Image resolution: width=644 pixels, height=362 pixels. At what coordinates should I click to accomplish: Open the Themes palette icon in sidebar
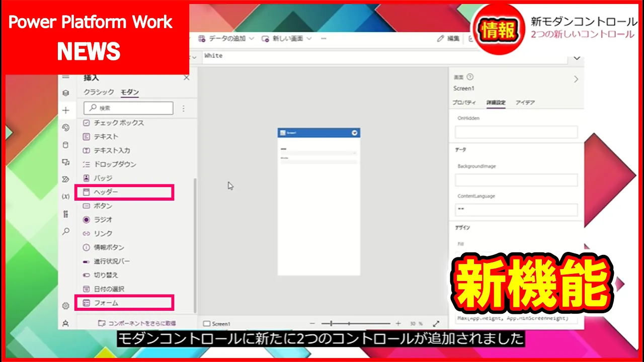click(x=65, y=128)
